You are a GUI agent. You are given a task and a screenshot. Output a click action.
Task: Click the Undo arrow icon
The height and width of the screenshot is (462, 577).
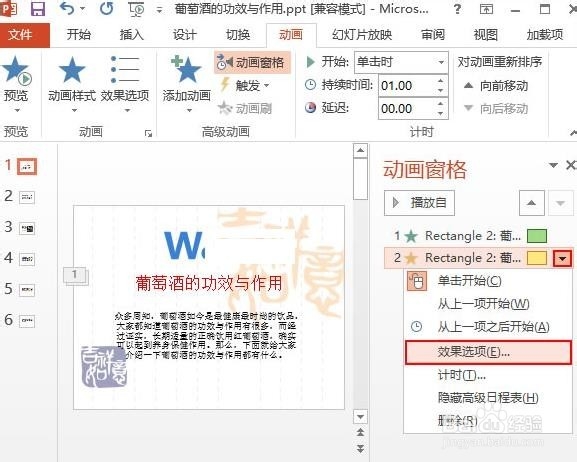pyautogui.click(x=67, y=8)
